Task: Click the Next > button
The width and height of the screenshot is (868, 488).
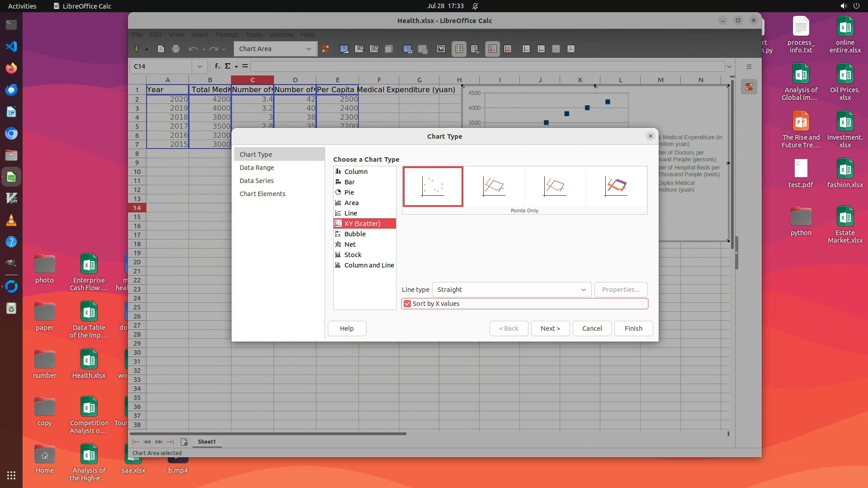Action: pos(550,328)
